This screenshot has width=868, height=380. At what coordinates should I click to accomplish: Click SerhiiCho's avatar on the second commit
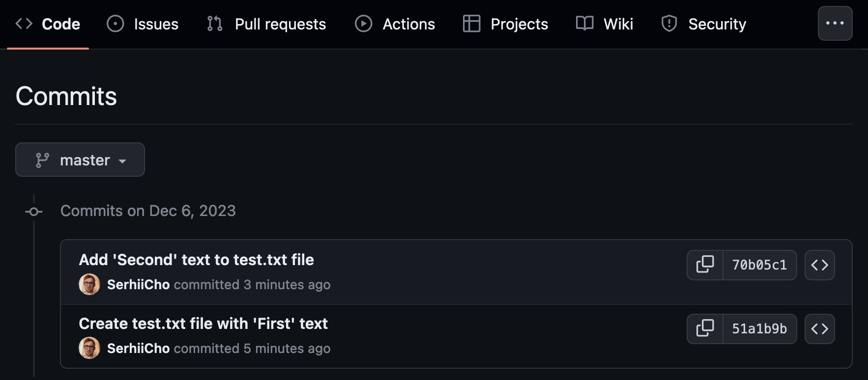click(x=89, y=348)
